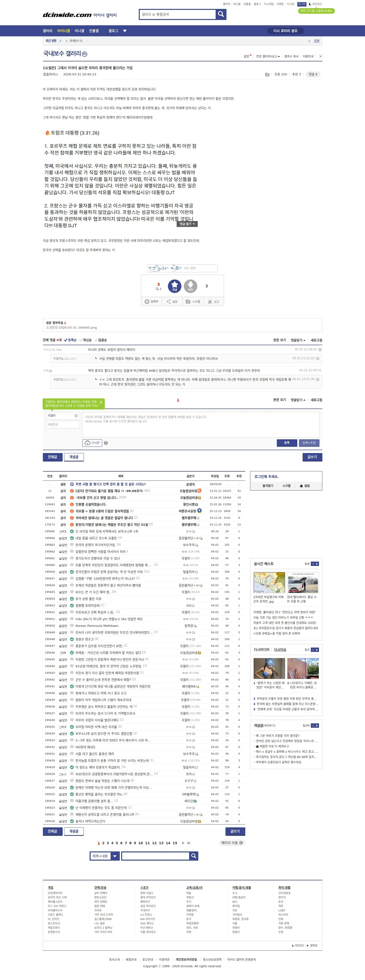Collapse comments with lower 댓글닫기 toggle
Image resolution: width=365 pixels, height=980 pixels.
coord(298,400)
